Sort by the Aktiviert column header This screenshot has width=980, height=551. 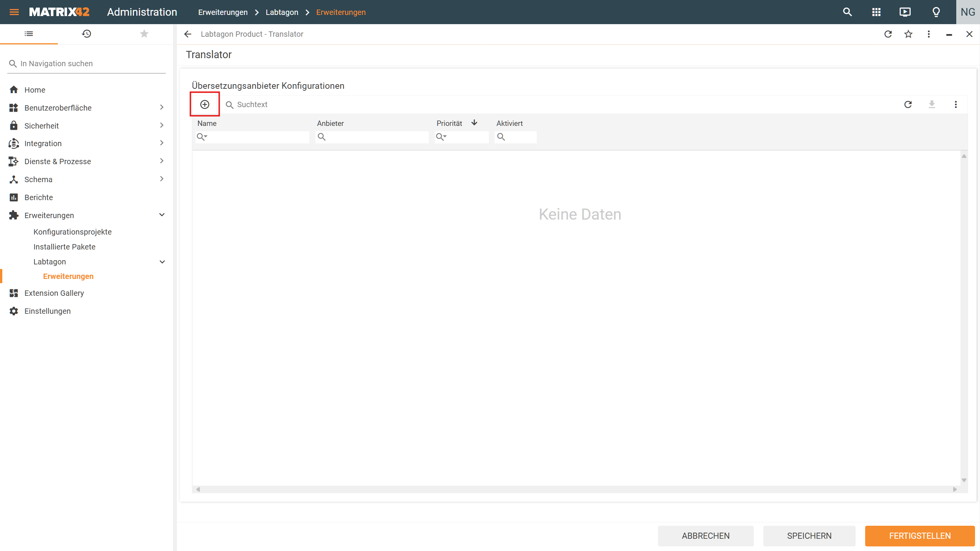click(x=510, y=123)
